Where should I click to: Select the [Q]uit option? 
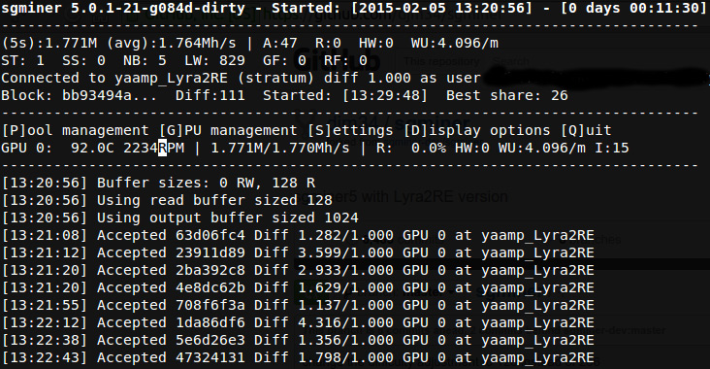click(x=586, y=130)
